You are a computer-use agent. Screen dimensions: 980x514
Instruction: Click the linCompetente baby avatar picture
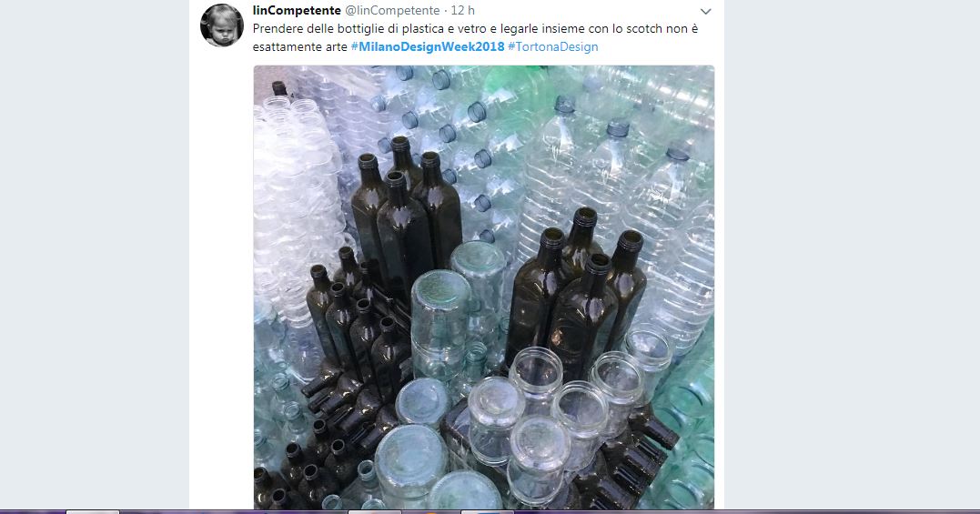click(x=222, y=25)
